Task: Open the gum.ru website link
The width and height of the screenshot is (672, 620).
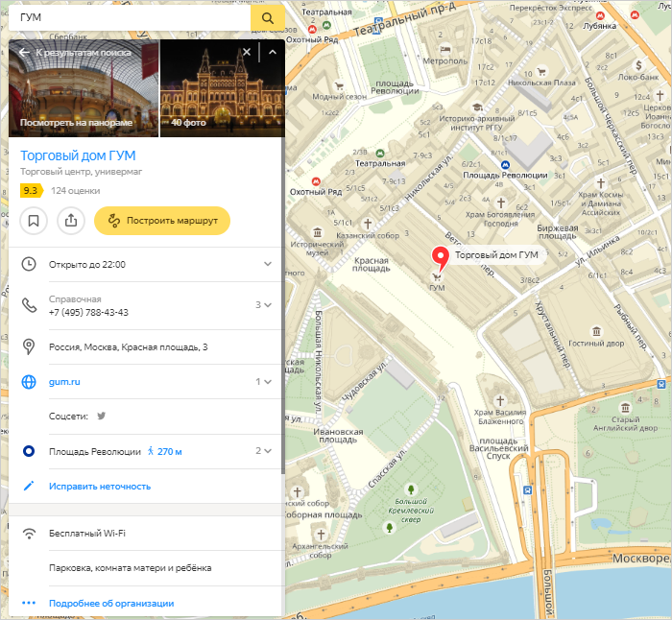Action: click(64, 382)
